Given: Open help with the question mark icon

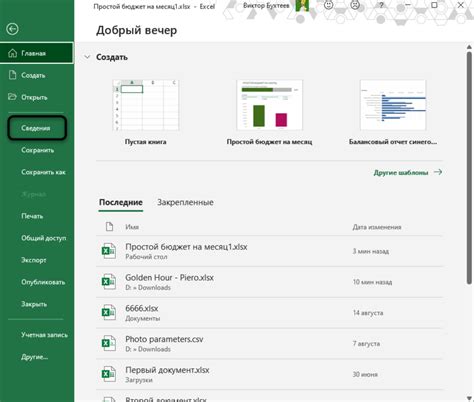Looking at the screenshot, I should pyautogui.click(x=381, y=5).
